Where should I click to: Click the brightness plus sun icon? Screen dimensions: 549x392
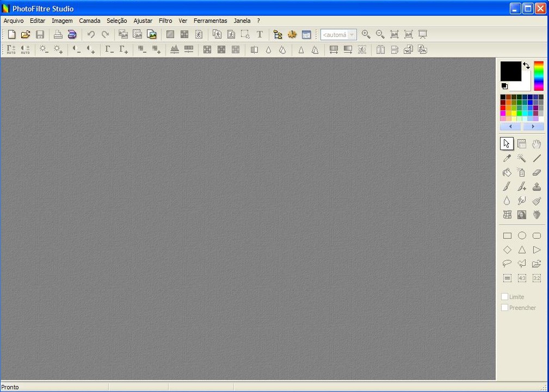pyautogui.click(x=58, y=49)
